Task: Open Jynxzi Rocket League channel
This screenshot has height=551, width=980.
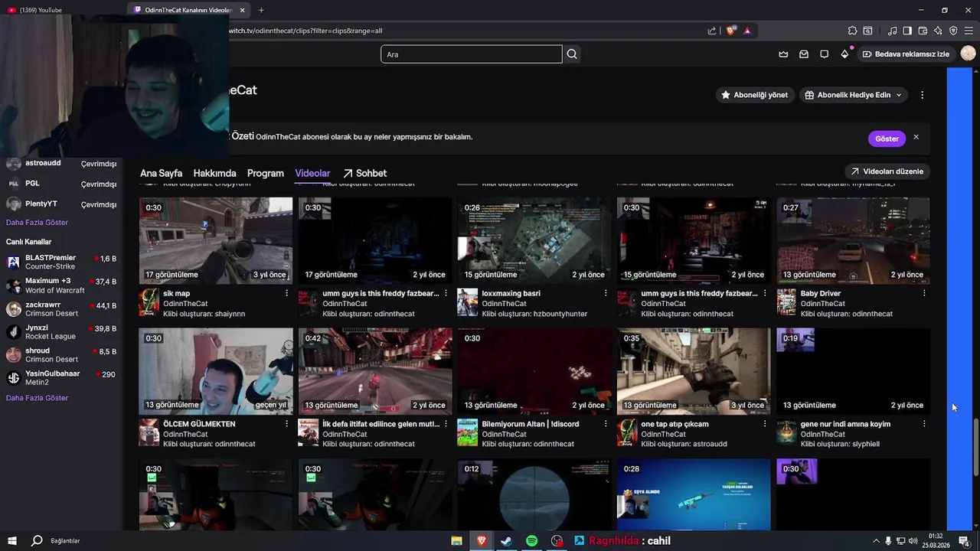Action: click(61, 332)
